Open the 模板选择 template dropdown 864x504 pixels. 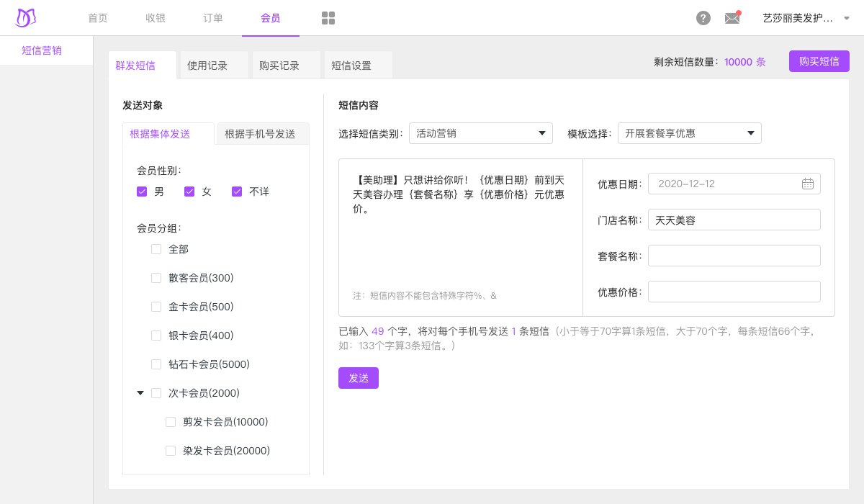point(689,133)
